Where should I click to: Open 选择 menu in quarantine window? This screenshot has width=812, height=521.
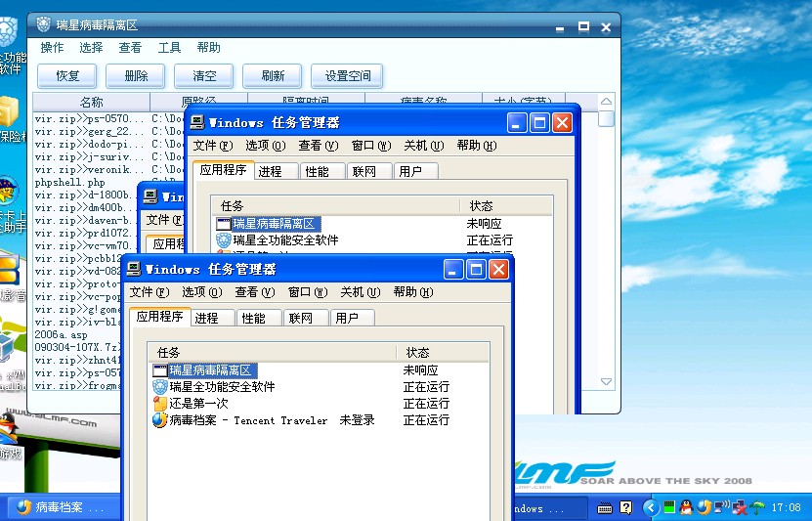(91, 48)
